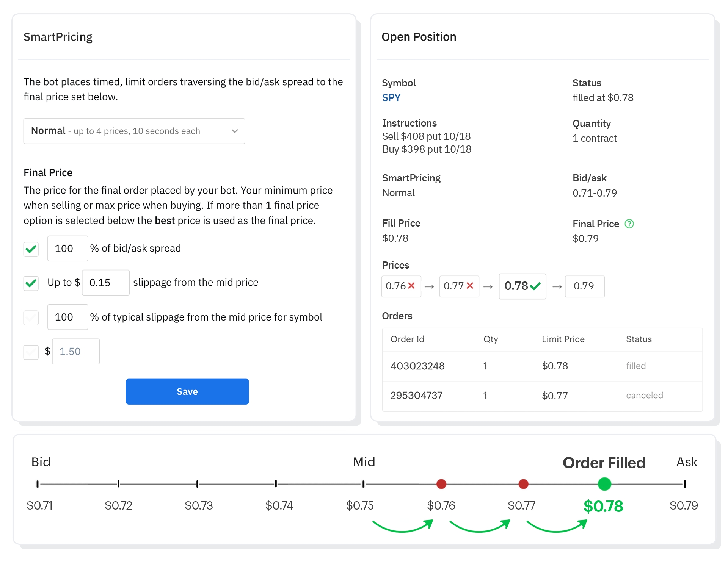728x563 pixels.
Task: Click the red X on 0.76 price
Action: click(411, 286)
